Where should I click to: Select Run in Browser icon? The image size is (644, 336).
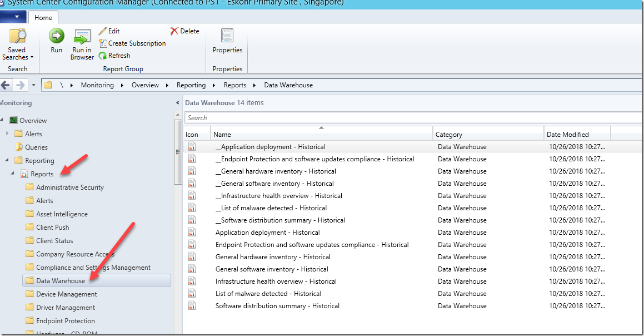[x=82, y=36]
